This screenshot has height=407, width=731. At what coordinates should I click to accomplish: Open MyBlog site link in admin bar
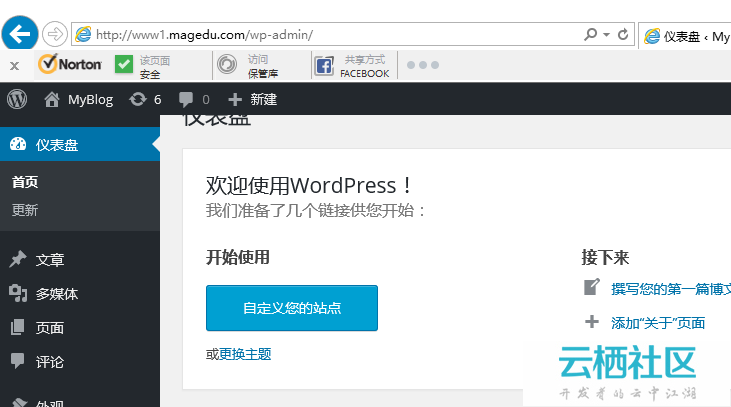(x=78, y=99)
